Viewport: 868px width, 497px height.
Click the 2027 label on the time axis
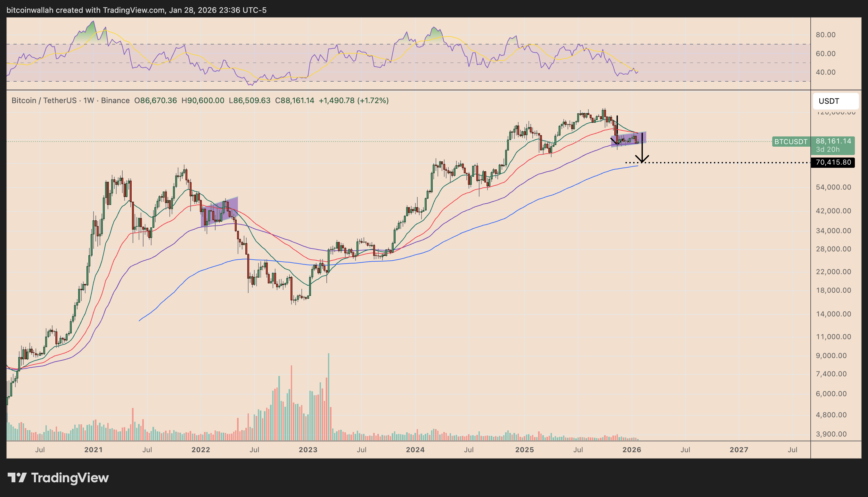click(739, 450)
